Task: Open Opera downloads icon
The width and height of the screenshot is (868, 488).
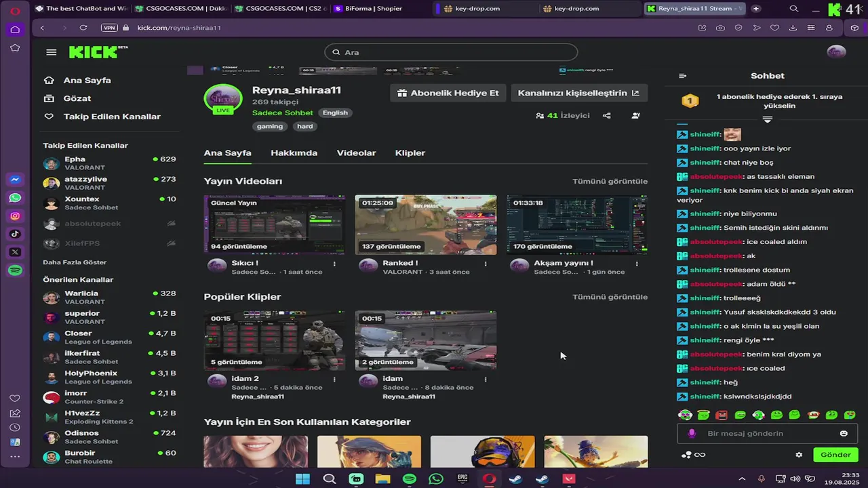Action: pyautogui.click(x=793, y=28)
